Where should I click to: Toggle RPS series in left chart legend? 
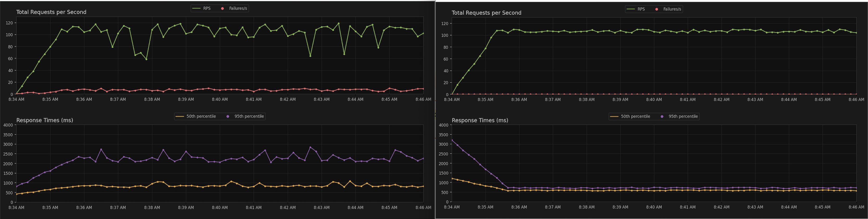[x=202, y=8]
